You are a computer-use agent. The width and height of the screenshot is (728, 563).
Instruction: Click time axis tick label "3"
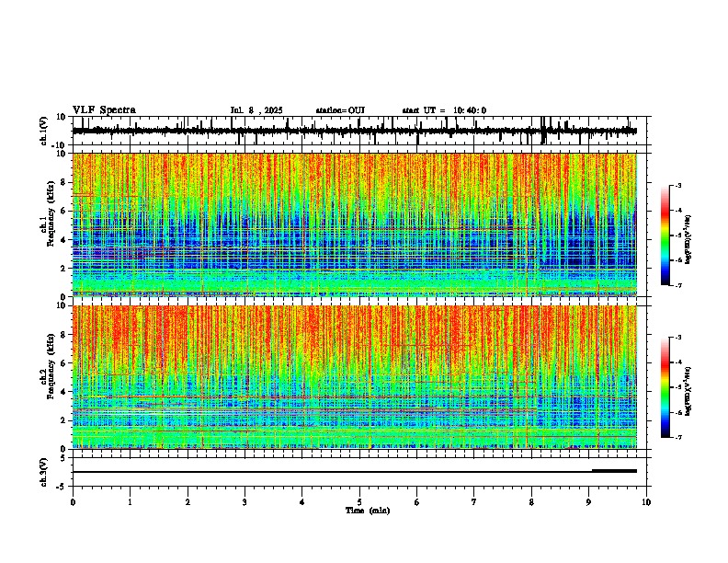tap(245, 502)
